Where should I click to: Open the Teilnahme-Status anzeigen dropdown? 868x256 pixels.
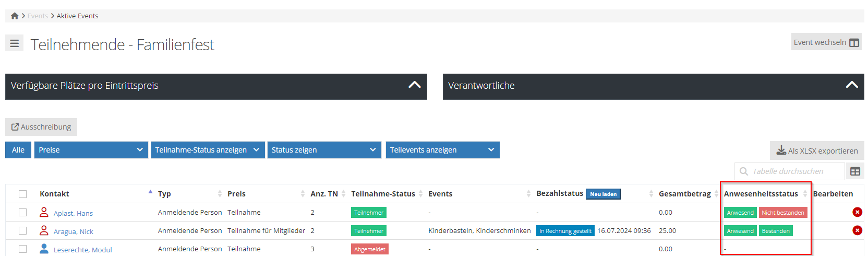pos(207,150)
